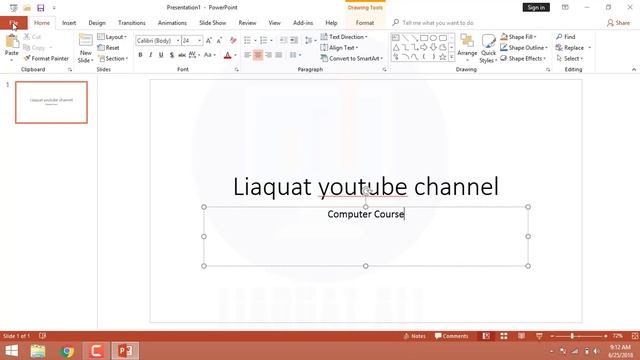
Task: Toggle Bold formatting
Action: click(x=140, y=55)
